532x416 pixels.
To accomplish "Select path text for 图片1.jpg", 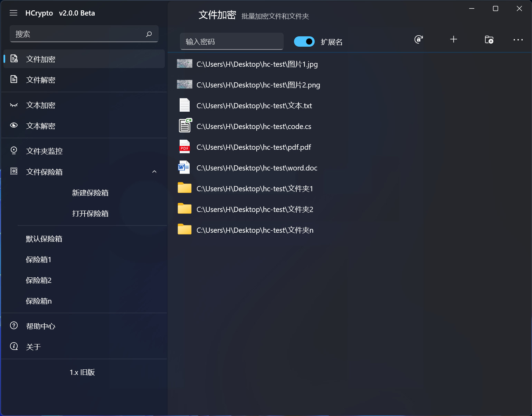I will tap(257, 64).
